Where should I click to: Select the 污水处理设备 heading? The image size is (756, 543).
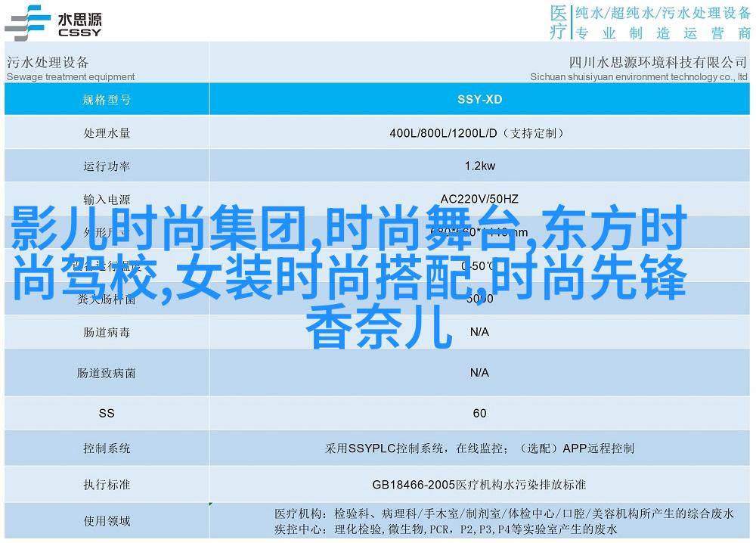pos(48,62)
